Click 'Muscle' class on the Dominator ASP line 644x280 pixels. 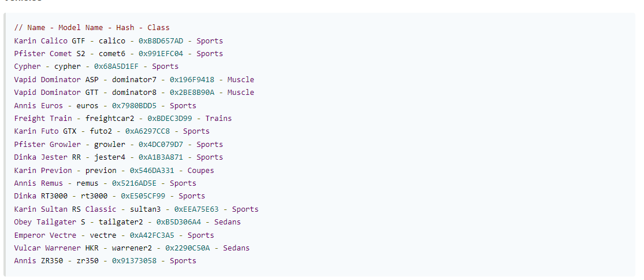[x=240, y=79]
